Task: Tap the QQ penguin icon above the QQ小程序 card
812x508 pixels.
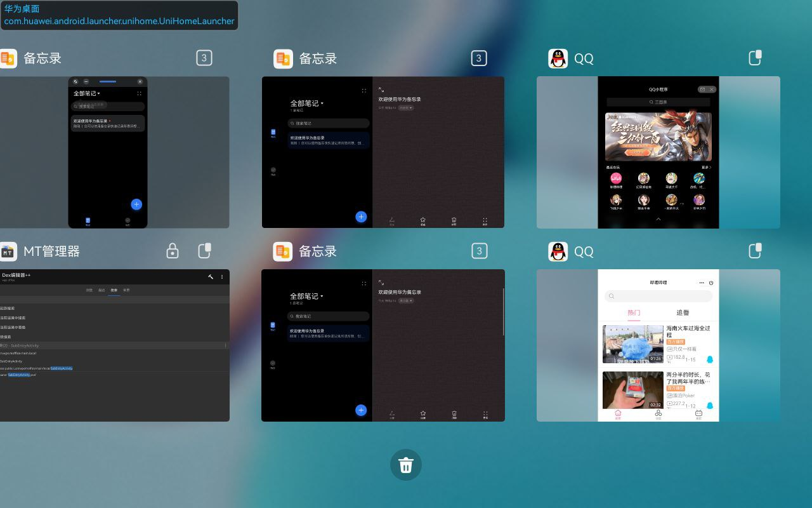Action: coord(558,58)
